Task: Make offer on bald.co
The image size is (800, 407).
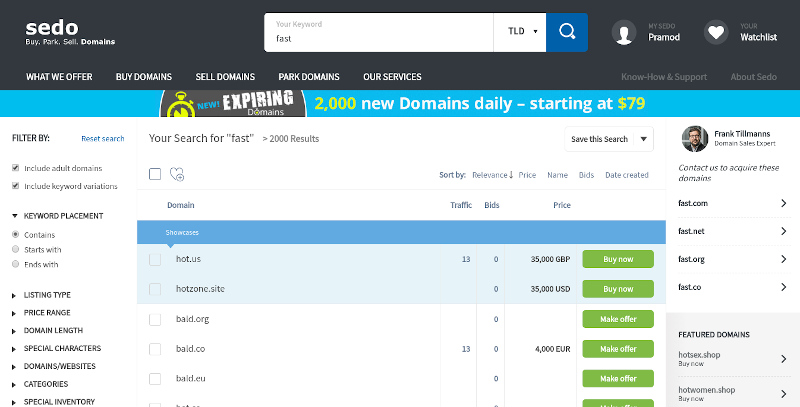Action: 618,349
